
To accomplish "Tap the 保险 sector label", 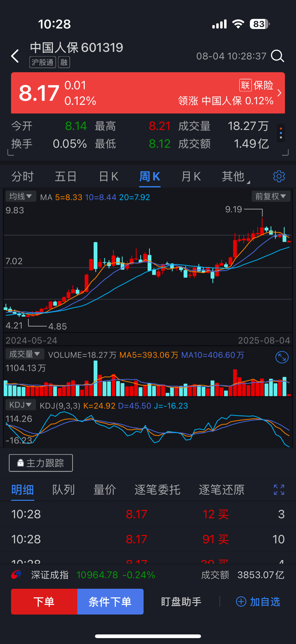I will coord(264,85).
